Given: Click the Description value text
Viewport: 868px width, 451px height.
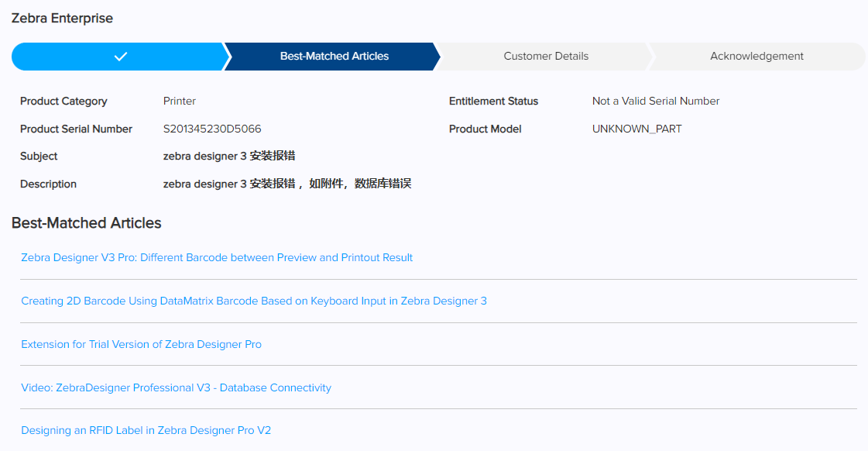Looking at the screenshot, I should tap(286, 184).
